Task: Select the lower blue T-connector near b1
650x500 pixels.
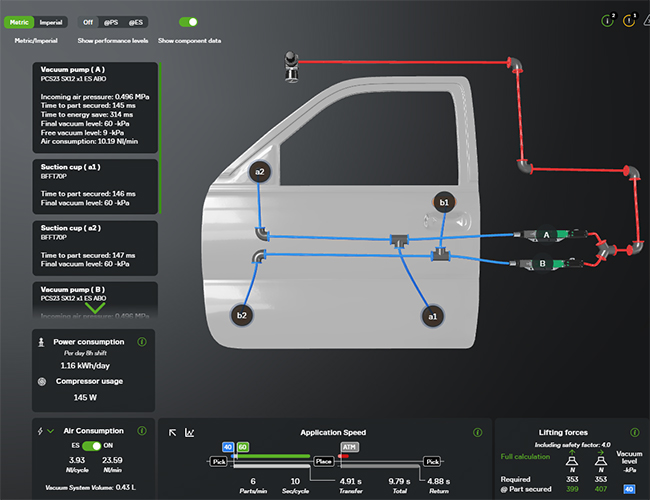Action: point(440,254)
